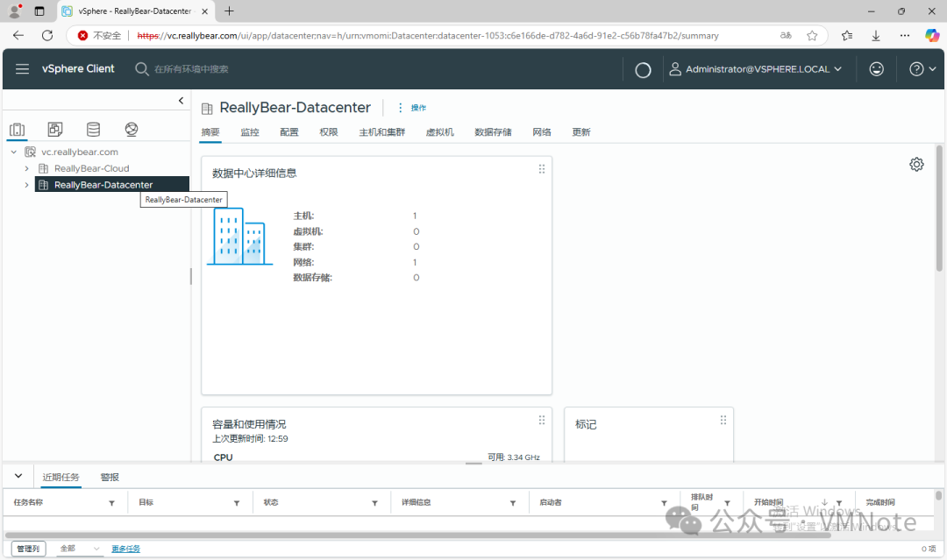Sort by the 开始时间 column header
The height and width of the screenshot is (560, 947).
point(768,502)
